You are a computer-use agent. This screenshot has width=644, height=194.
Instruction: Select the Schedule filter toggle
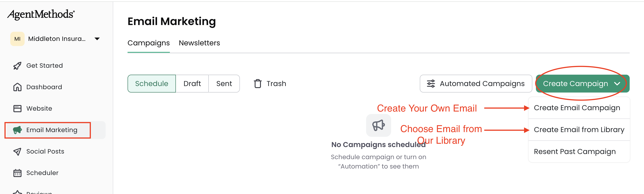pyautogui.click(x=151, y=84)
